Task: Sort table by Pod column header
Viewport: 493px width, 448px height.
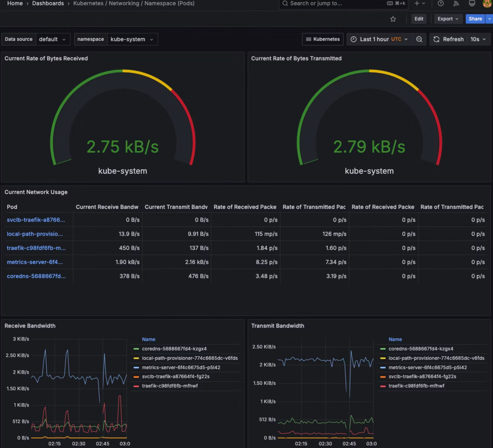Action: 12,207
